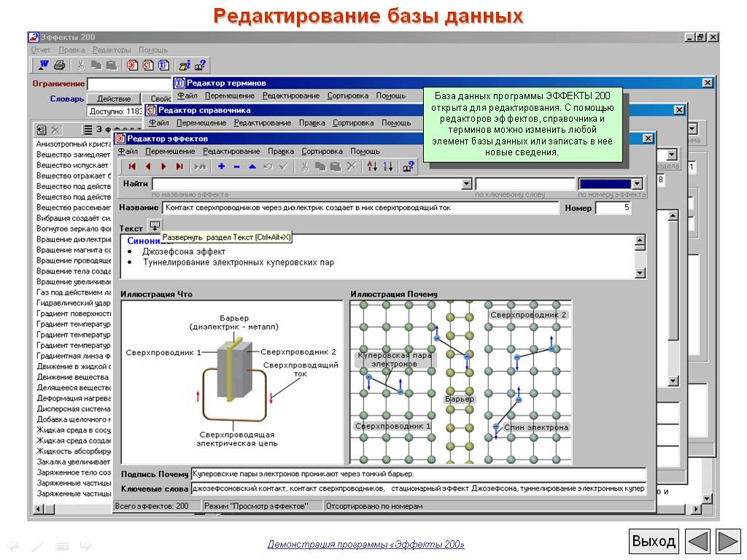Open Сортировка menu in Редактор терминов window
747x560 pixels.
348,96
